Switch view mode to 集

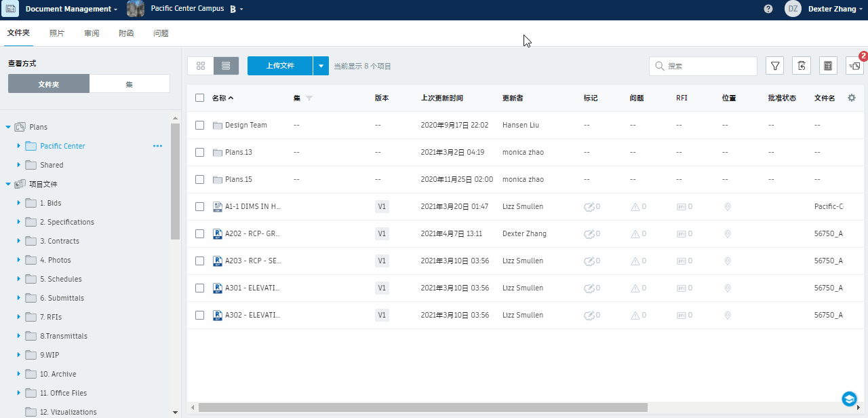(130, 84)
